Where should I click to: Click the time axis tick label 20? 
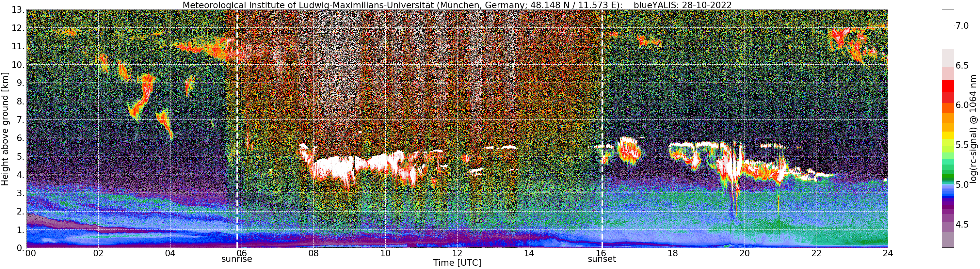tap(745, 253)
